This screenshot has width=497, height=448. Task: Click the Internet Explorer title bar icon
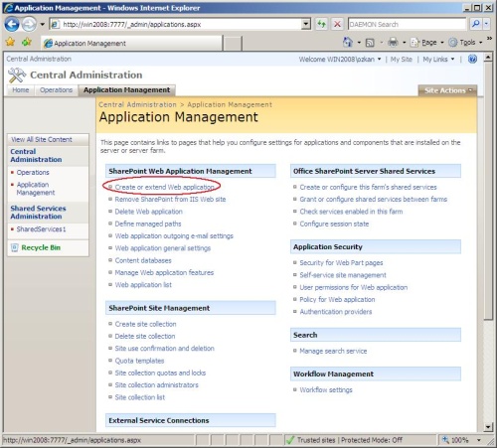point(8,8)
